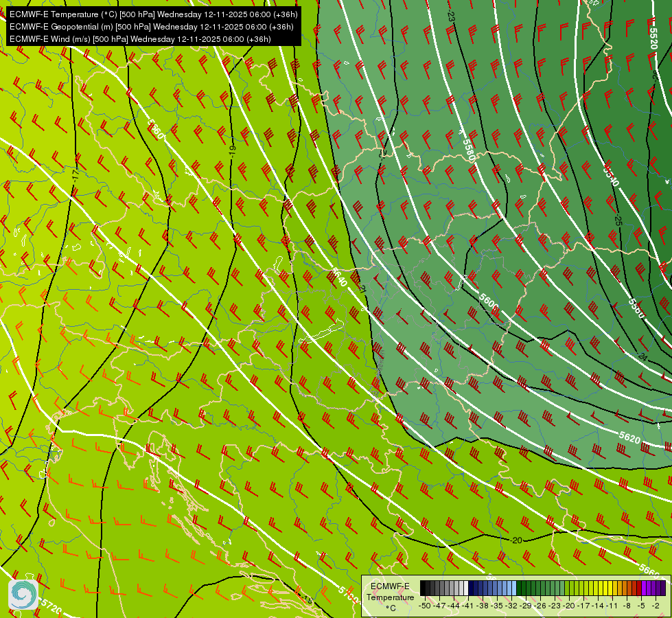
Task: Click the -41 tick label in legend
Action: tap(468, 606)
